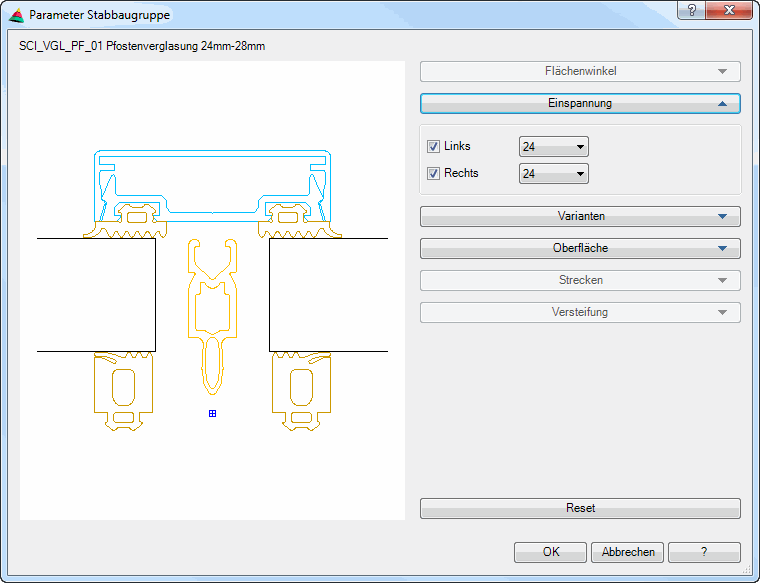Expand the Varianten section

coord(580,216)
